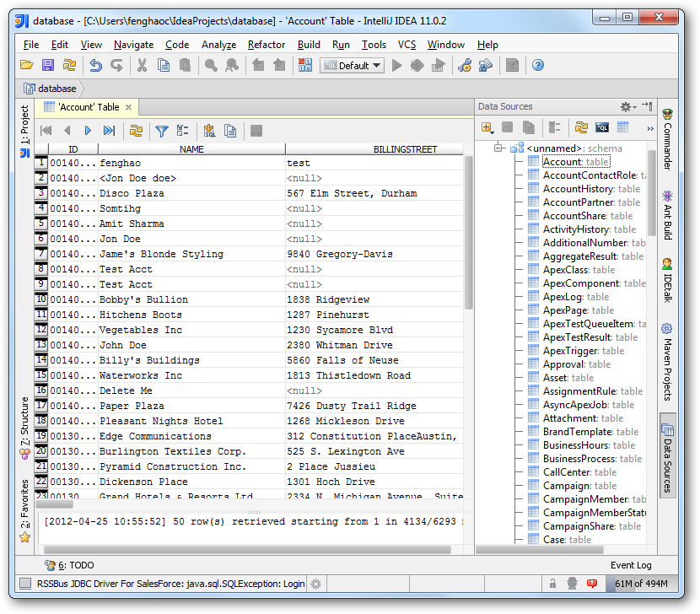
Task: Open Data Sources settings gear dropdown
Action: click(627, 106)
